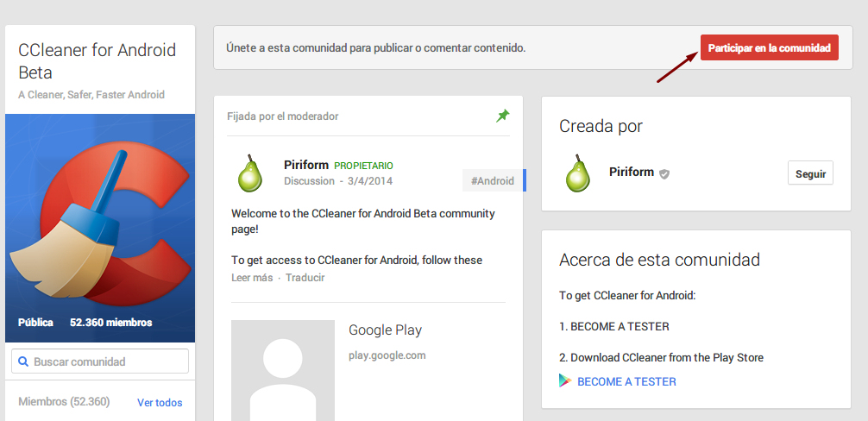The width and height of the screenshot is (868, 421).
Task: Click the A Cleaner, Safer, Faster Android tagline
Action: coord(91,95)
